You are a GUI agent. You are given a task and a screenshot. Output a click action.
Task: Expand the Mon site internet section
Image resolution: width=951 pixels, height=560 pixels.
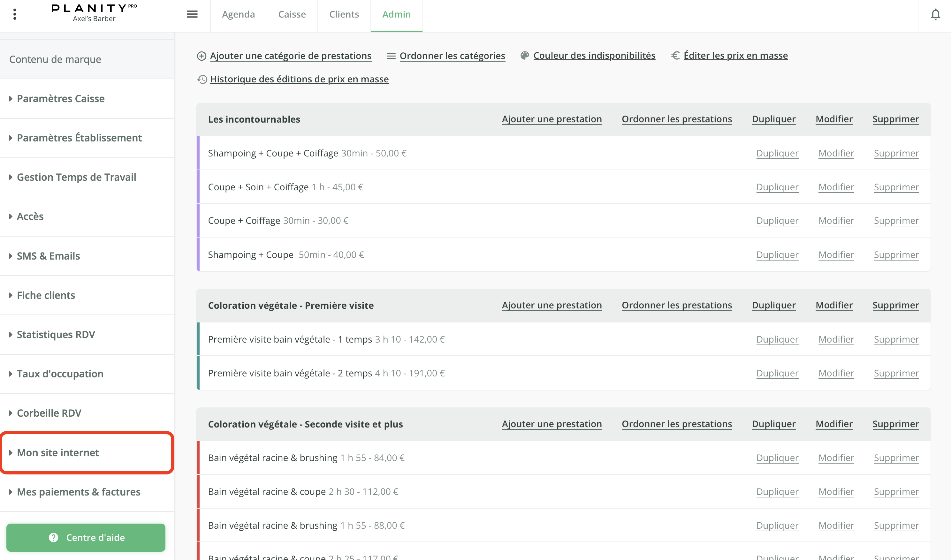(58, 452)
